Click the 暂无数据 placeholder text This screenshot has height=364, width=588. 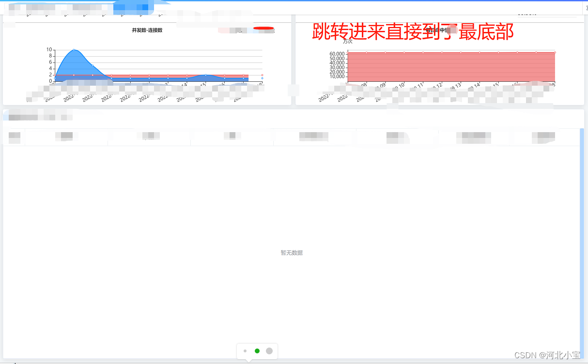point(291,252)
